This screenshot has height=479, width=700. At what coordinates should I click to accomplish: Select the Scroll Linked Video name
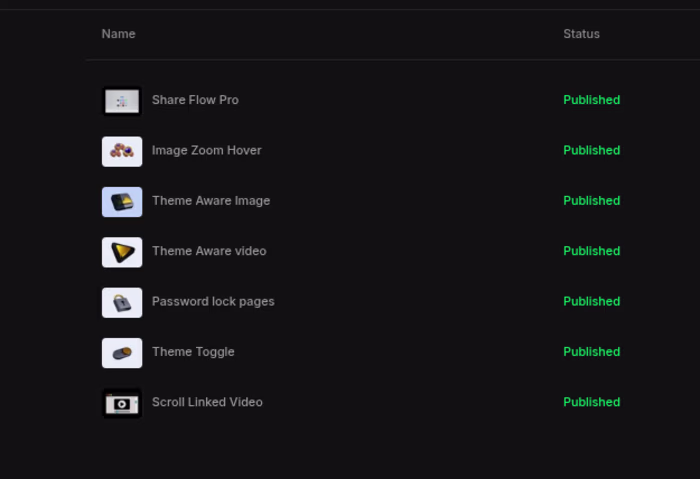(x=207, y=402)
